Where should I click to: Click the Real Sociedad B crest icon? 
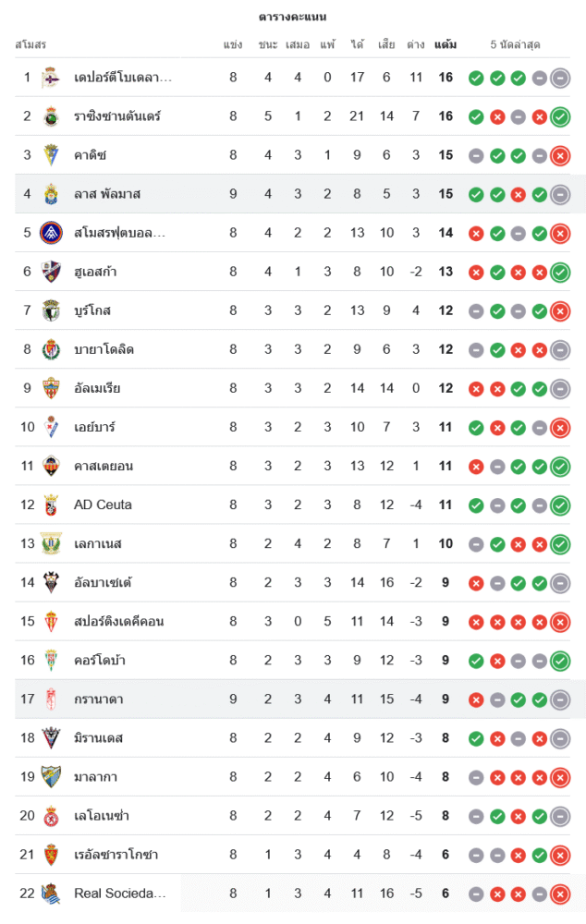pos(51,894)
